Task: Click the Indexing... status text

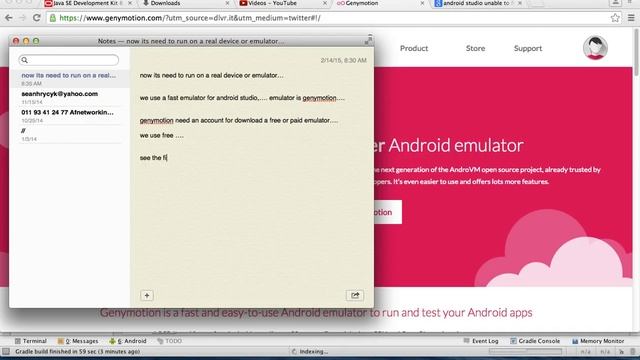Action: [313, 351]
